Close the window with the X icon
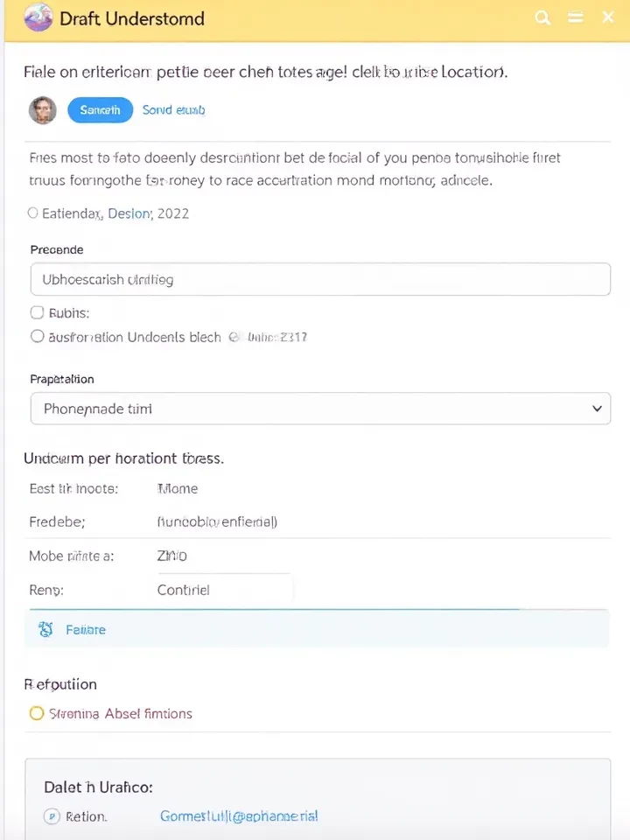630x840 pixels. point(608,17)
